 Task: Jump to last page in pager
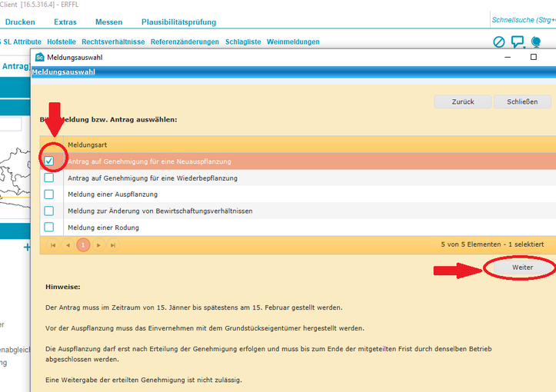pyautogui.click(x=113, y=245)
